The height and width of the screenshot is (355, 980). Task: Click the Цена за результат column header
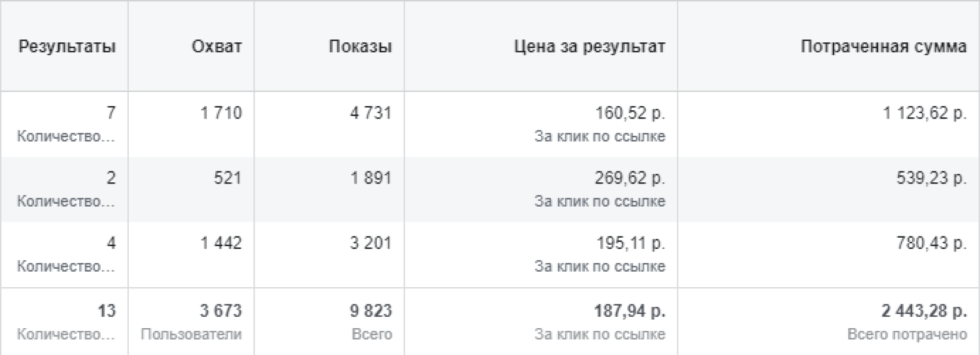[x=589, y=47]
